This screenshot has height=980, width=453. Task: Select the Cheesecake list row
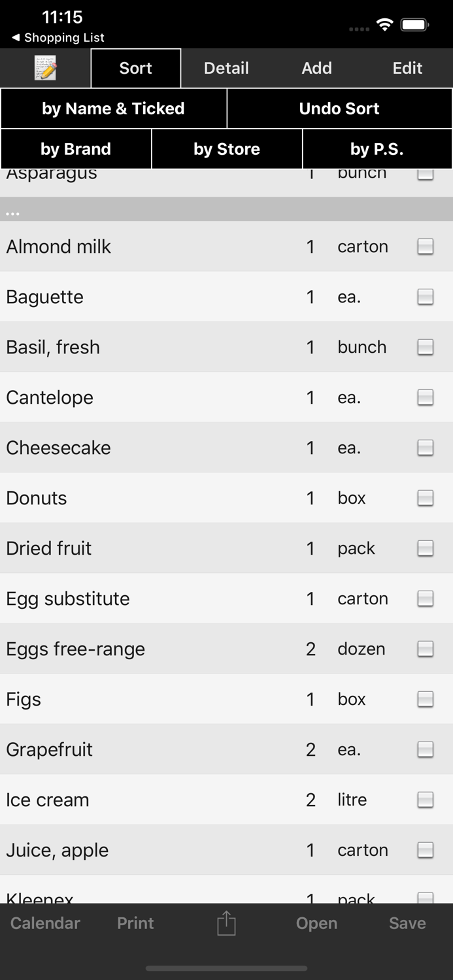tap(196, 448)
